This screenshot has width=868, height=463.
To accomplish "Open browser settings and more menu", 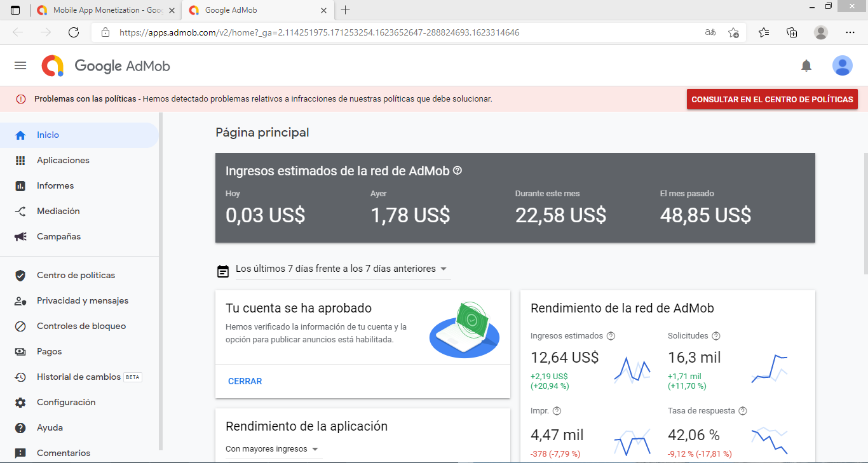I will click(x=850, y=32).
